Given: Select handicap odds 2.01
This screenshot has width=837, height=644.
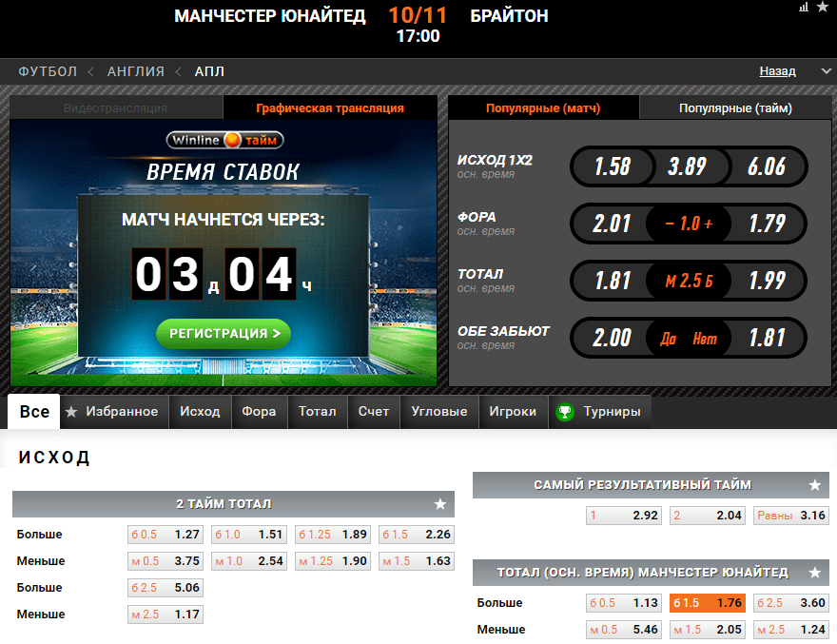Looking at the screenshot, I should [612, 224].
